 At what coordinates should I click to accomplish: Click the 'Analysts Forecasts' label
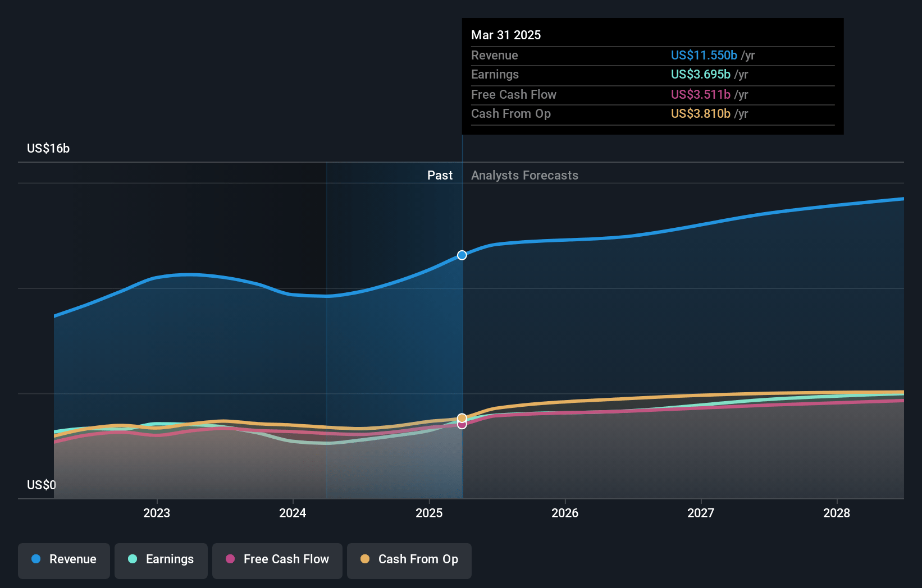tap(524, 175)
